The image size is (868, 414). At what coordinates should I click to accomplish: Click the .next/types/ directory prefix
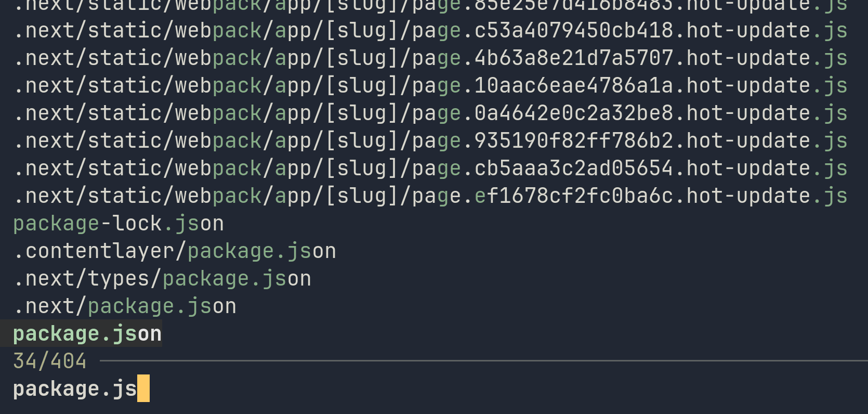tap(87, 279)
